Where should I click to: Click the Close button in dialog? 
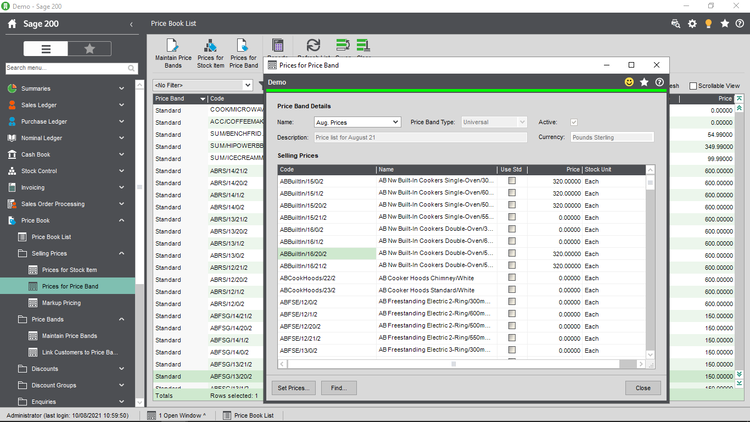643,388
